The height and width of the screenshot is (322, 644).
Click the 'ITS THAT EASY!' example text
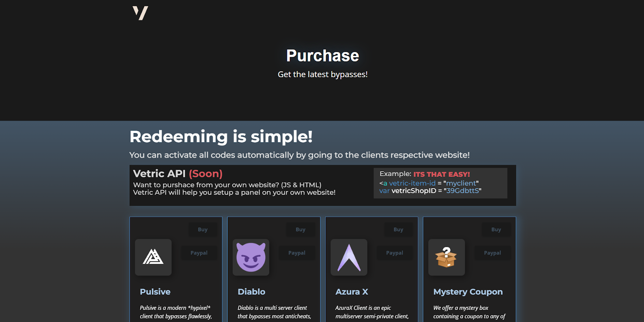(x=442, y=174)
